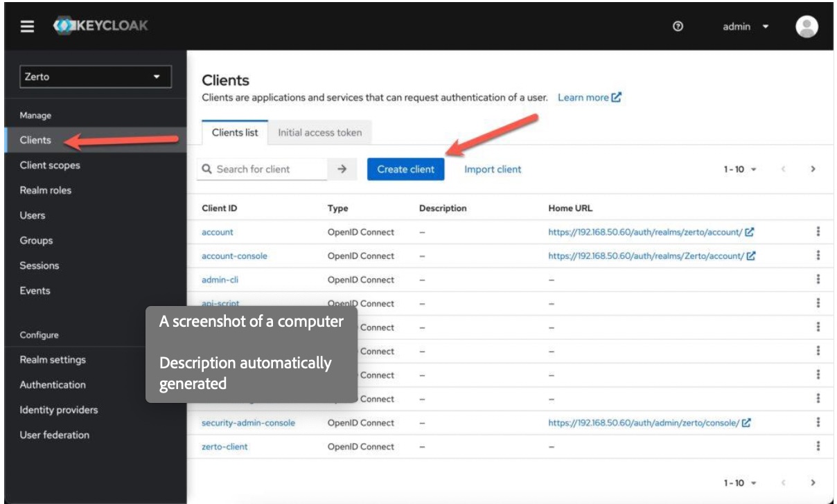The image size is (837, 504).
Task: Open security-admin-console Home URL link
Action: pos(650,423)
